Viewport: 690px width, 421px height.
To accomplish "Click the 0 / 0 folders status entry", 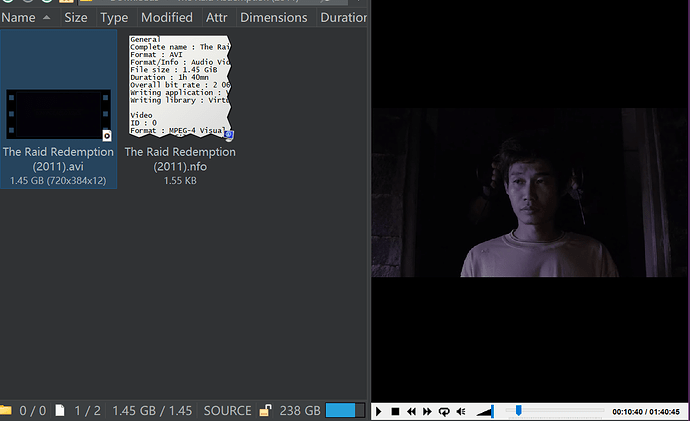I will 33,411.
